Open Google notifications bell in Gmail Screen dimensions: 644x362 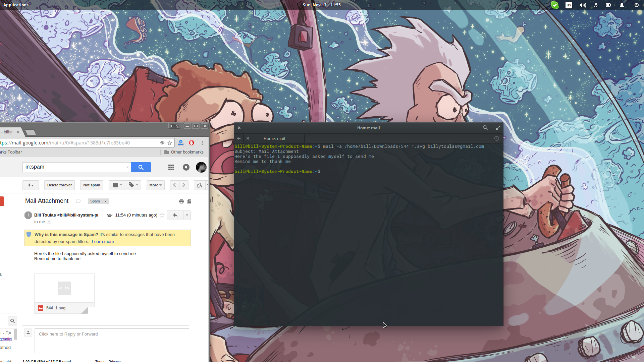point(186,167)
